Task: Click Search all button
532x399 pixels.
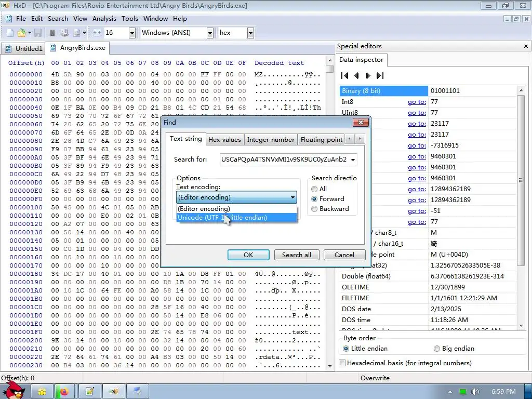Action: click(297, 255)
